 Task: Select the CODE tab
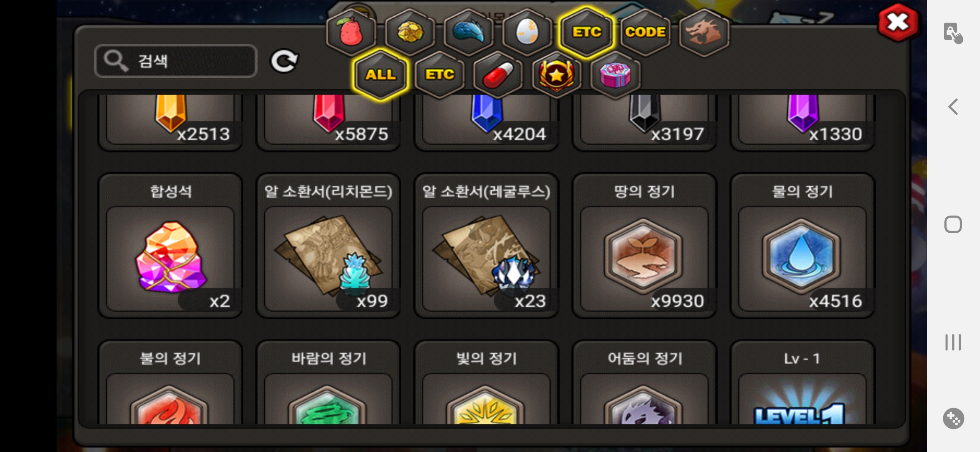point(645,32)
